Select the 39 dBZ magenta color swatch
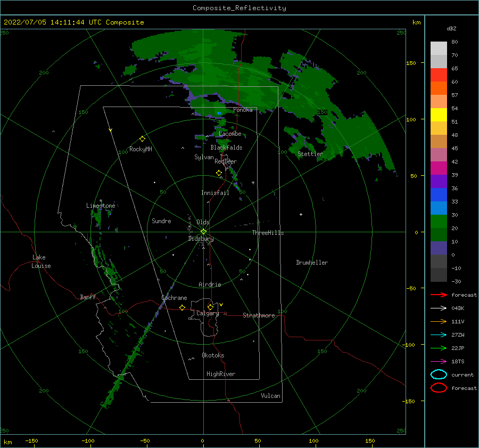479x448 pixels. 439,168
